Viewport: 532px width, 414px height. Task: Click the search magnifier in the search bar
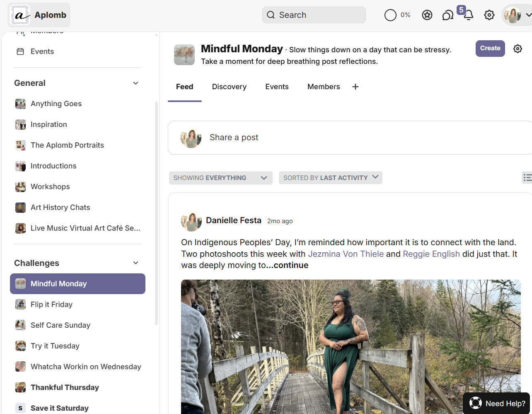pyautogui.click(x=271, y=15)
